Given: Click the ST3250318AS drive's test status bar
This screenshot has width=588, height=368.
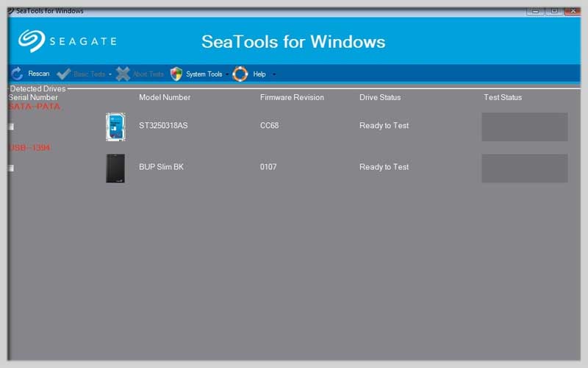Looking at the screenshot, I should click(525, 127).
